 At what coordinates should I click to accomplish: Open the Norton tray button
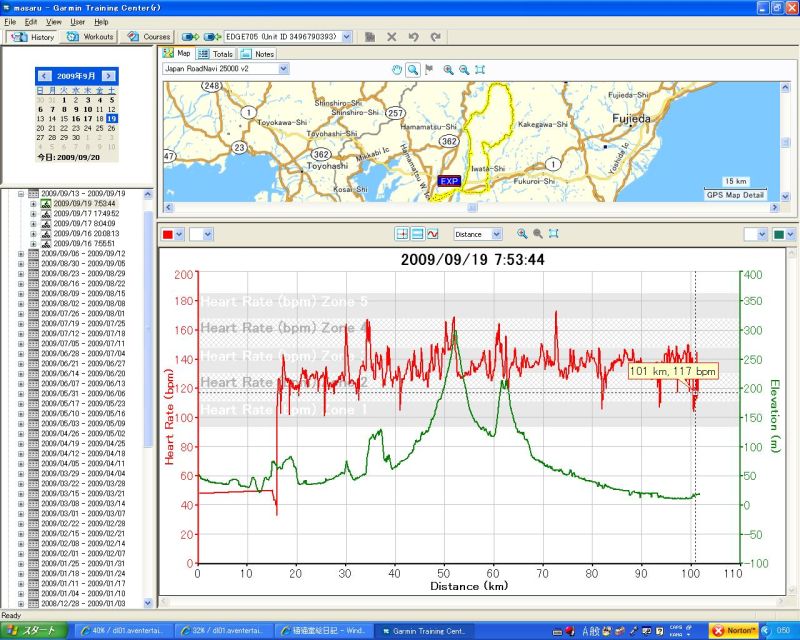point(733,631)
